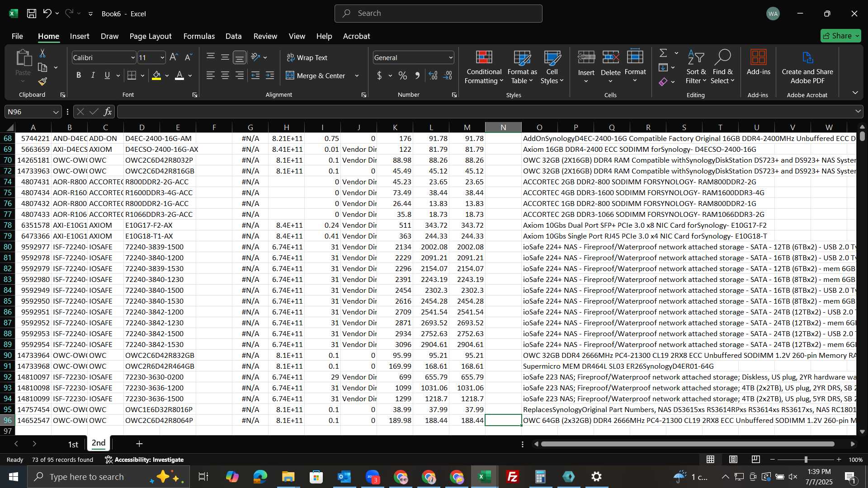The image size is (868, 488).
Task: Toggle Align Left horizontal alignment
Action: coord(211,75)
